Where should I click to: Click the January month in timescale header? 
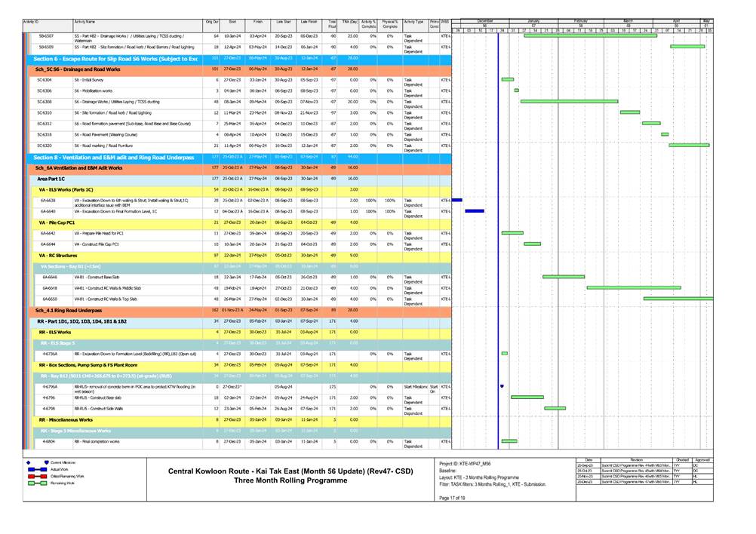pyautogui.click(x=533, y=20)
